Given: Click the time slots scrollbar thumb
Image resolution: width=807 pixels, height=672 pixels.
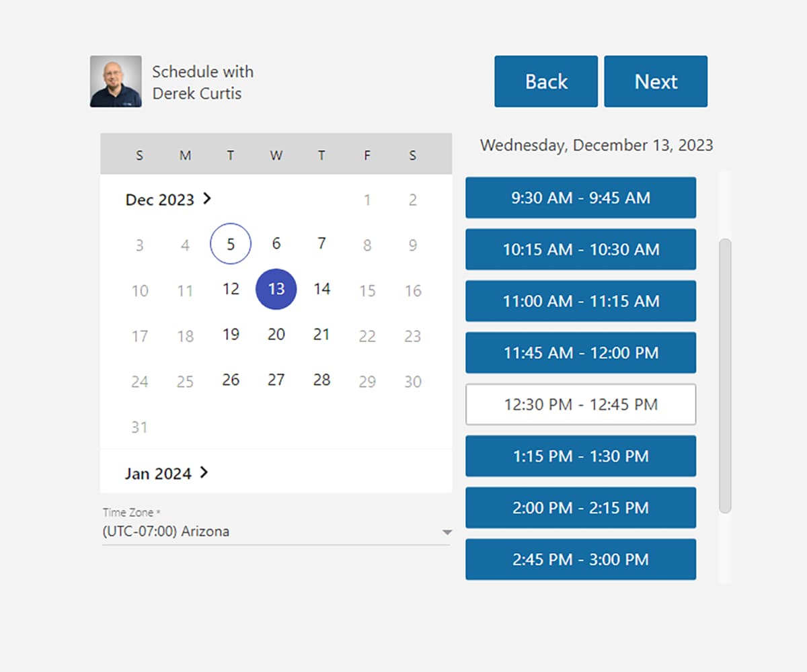Looking at the screenshot, I should click(x=725, y=376).
